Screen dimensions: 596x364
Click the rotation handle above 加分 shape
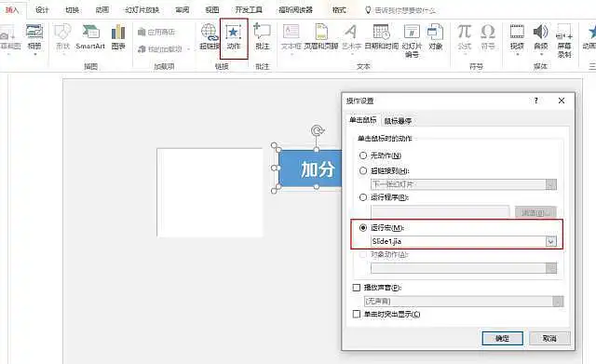coord(317,130)
